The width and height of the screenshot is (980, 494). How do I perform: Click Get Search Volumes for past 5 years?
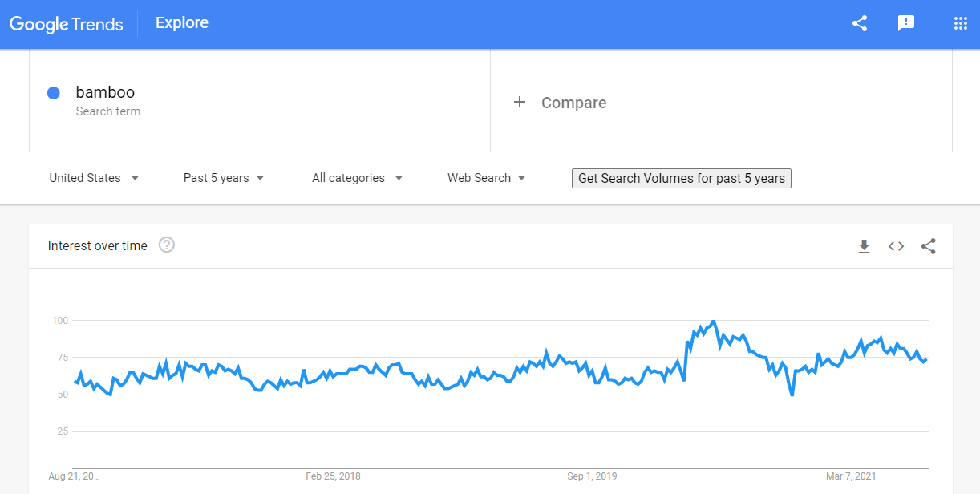pyautogui.click(x=682, y=178)
